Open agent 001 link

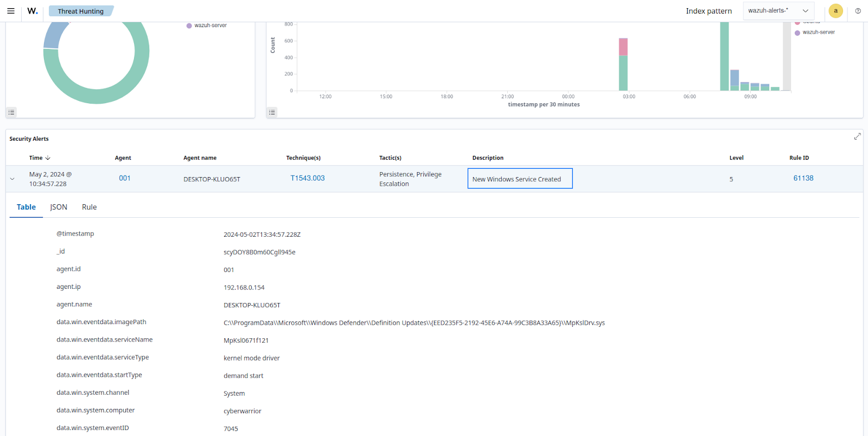pyautogui.click(x=125, y=178)
